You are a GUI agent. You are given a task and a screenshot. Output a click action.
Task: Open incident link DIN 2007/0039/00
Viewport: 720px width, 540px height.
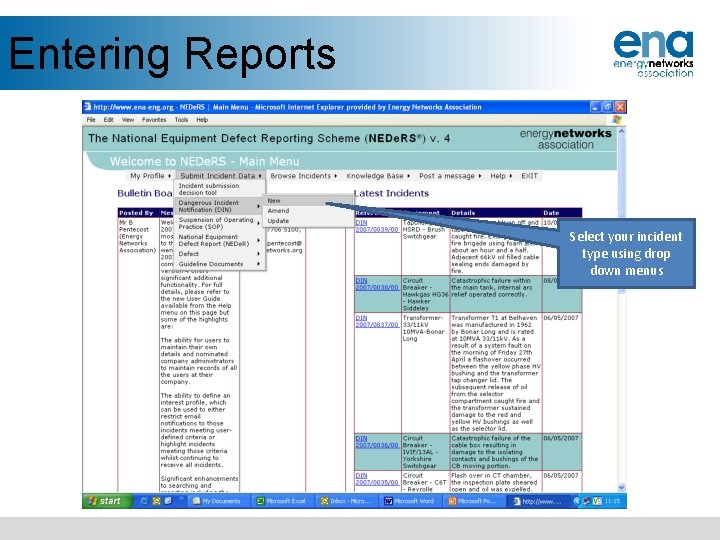(x=377, y=226)
